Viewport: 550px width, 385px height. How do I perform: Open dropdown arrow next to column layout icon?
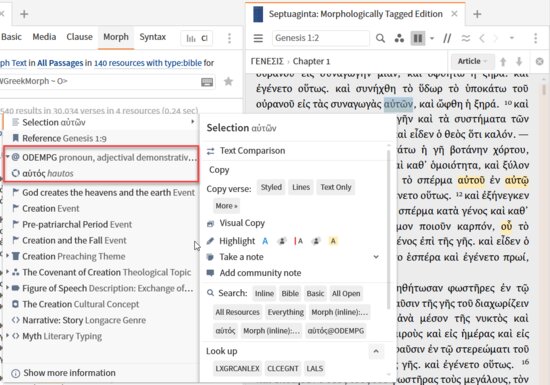pyautogui.click(x=432, y=38)
